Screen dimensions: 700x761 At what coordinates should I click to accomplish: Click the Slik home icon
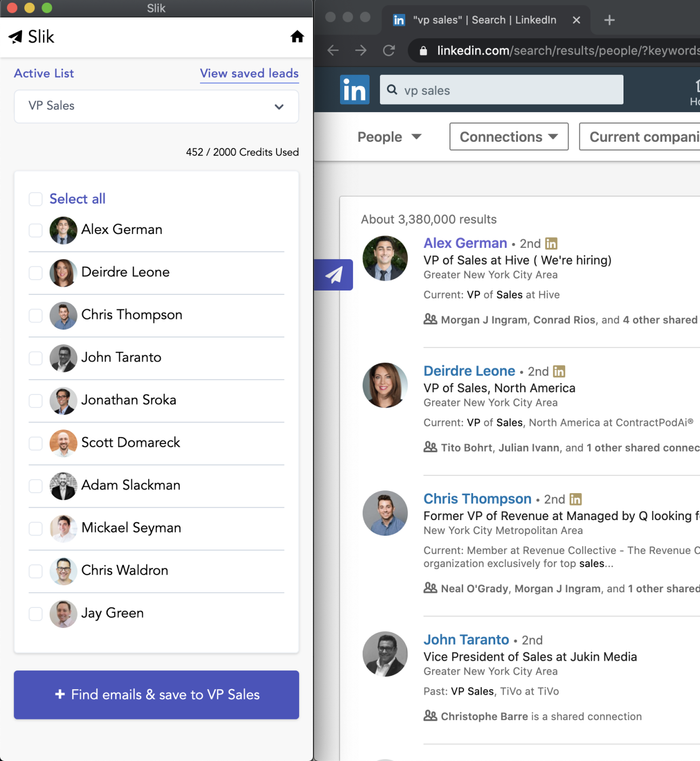click(x=297, y=37)
